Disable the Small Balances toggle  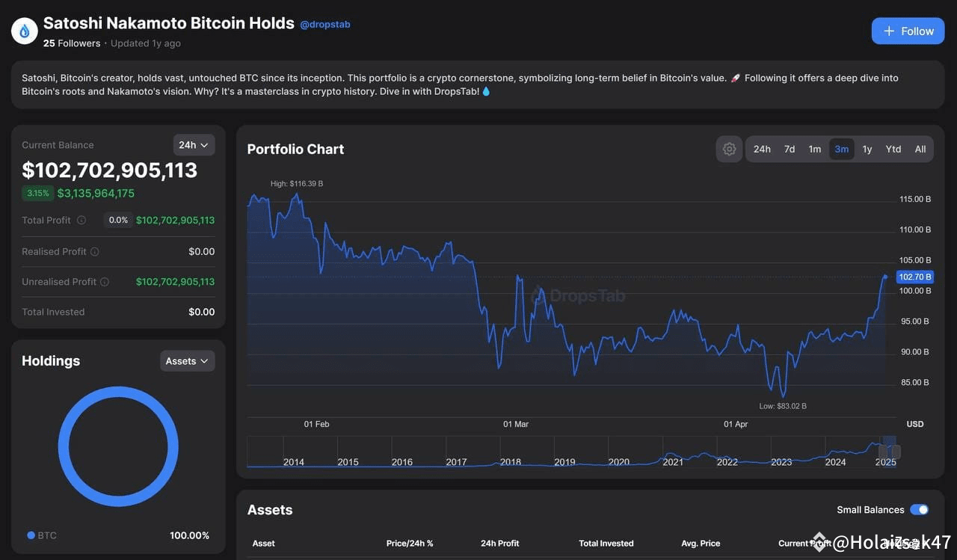[919, 509]
